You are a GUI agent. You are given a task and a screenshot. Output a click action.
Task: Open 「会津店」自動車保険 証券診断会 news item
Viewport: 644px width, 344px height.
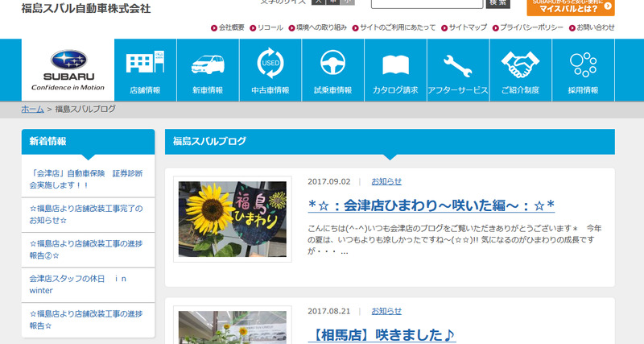(x=88, y=179)
